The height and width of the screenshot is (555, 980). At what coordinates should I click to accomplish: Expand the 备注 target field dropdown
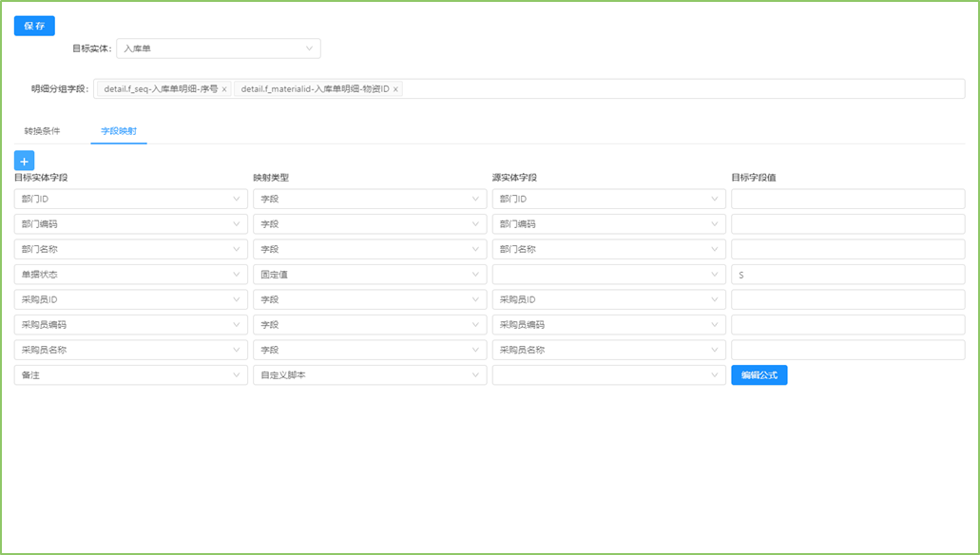point(130,375)
